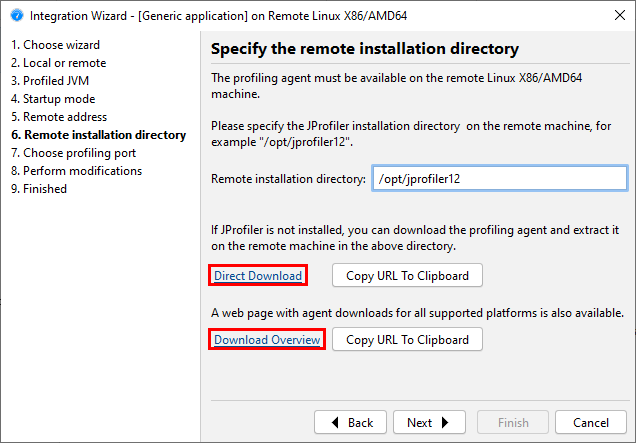This screenshot has width=636, height=443.
Task: Select step 5. Remote address
Action: [x=59, y=117]
